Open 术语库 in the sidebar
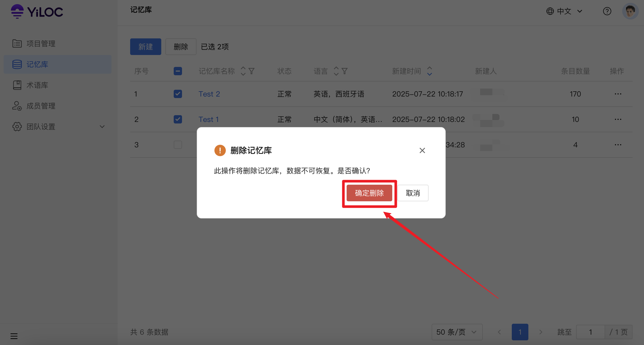The image size is (644, 345). (x=58, y=85)
